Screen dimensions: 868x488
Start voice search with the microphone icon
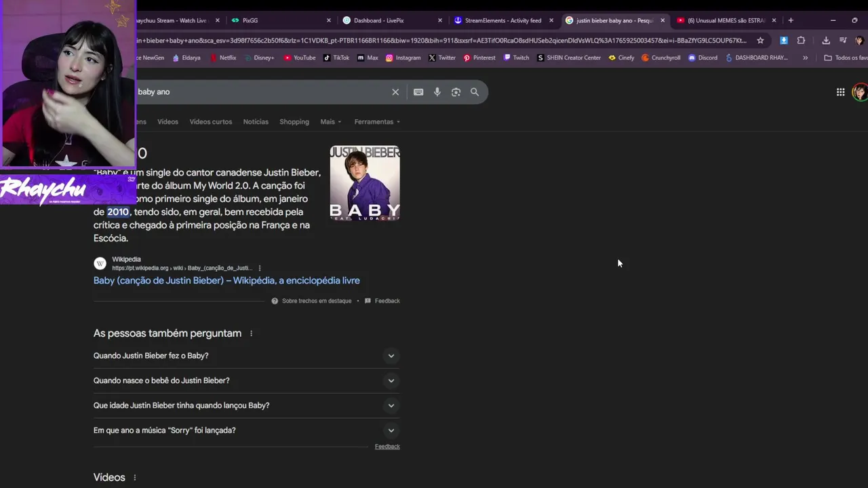pyautogui.click(x=437, y=92)
